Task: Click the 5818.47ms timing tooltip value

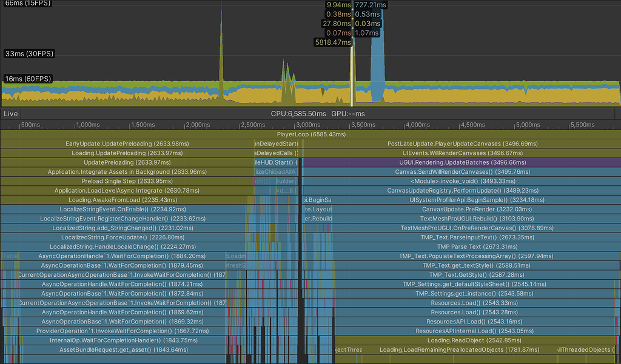Action: (x=334, y=42)
